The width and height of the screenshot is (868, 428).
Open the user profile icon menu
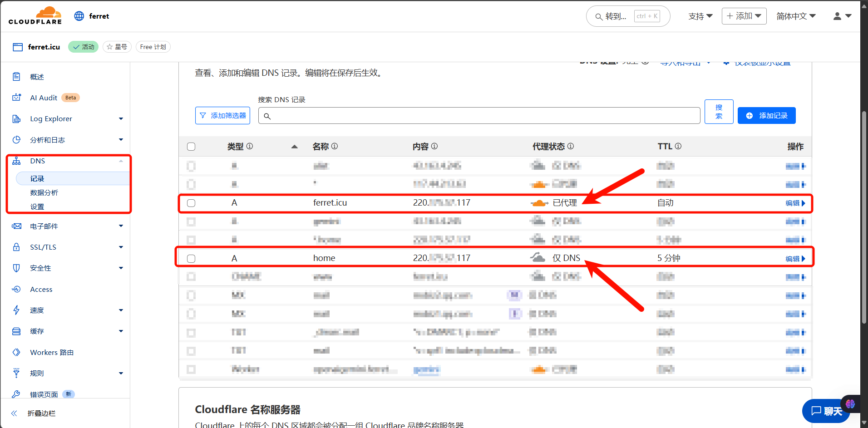click(842, 16)
